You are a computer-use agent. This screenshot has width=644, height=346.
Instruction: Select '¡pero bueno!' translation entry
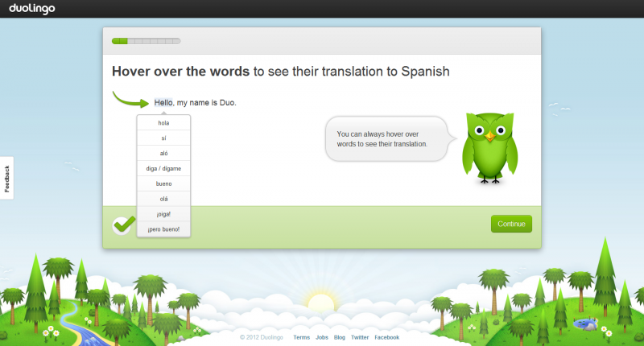[x=163, y=229]
